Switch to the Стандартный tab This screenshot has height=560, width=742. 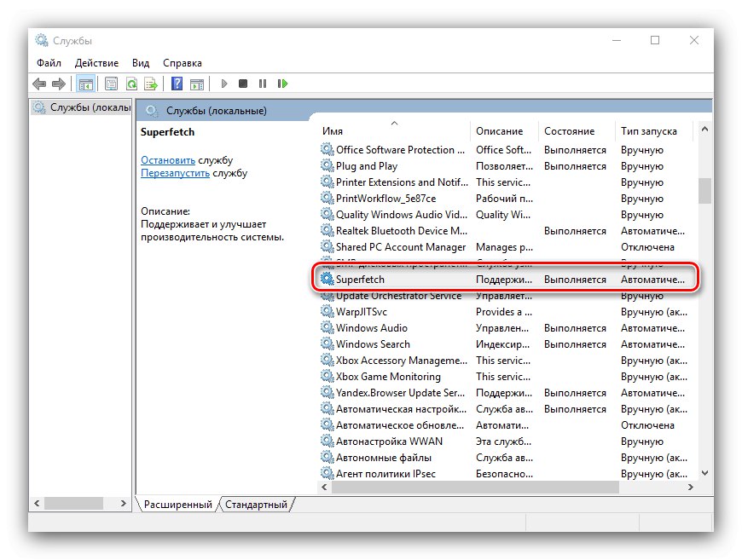[x=256, y=505]
